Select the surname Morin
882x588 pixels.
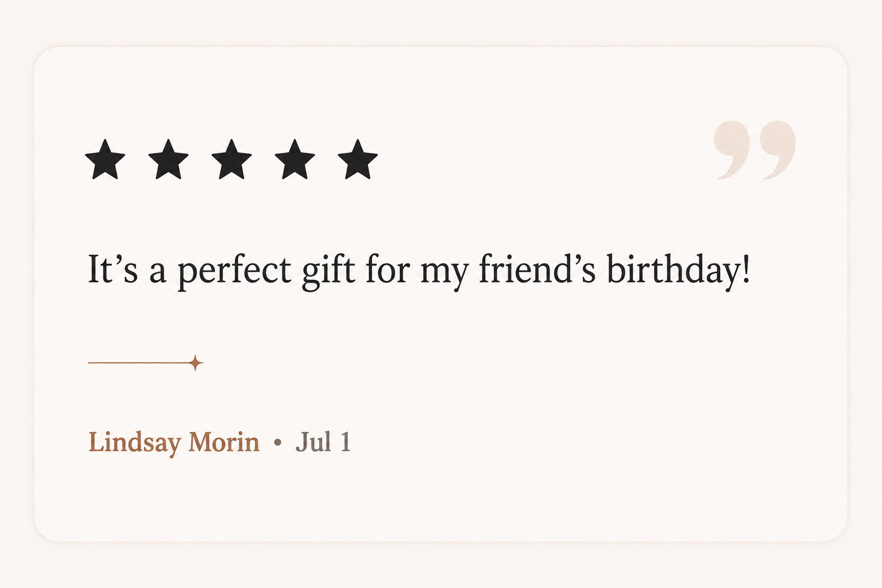(x=224, y=442)
